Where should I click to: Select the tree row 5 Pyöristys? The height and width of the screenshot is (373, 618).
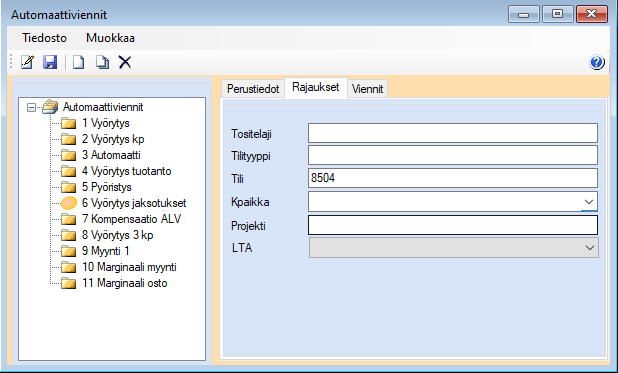107,187
